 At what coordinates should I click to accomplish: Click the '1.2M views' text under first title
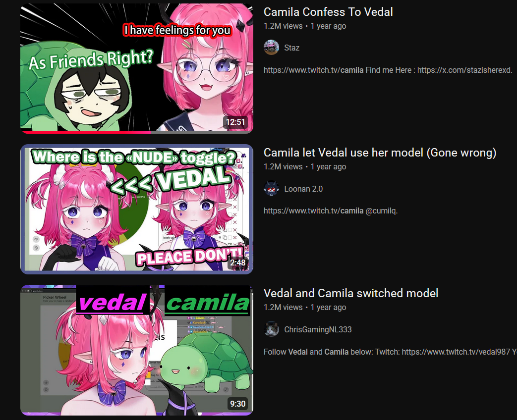pyautogui.click(x=283, y=26)
